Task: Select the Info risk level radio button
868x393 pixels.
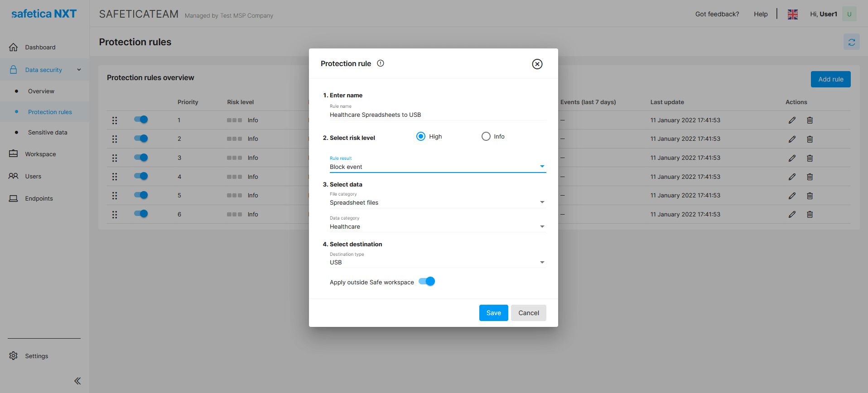Action: coord(486,136)
